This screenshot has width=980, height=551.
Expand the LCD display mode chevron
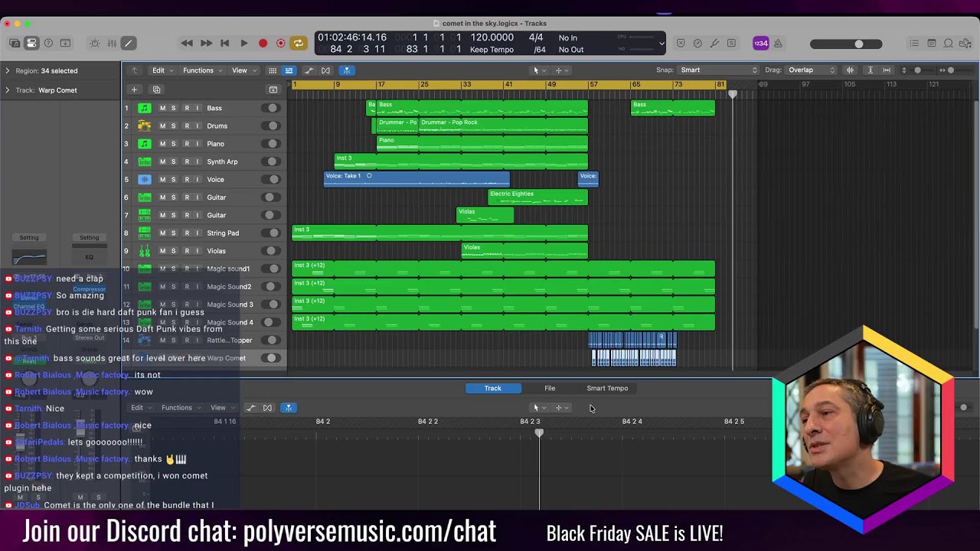(x=661, y=44)
